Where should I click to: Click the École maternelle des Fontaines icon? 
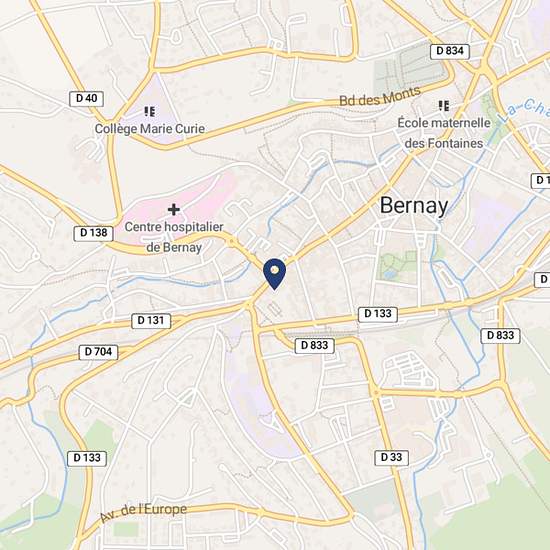pyautogui.click(x=444, y=106)
